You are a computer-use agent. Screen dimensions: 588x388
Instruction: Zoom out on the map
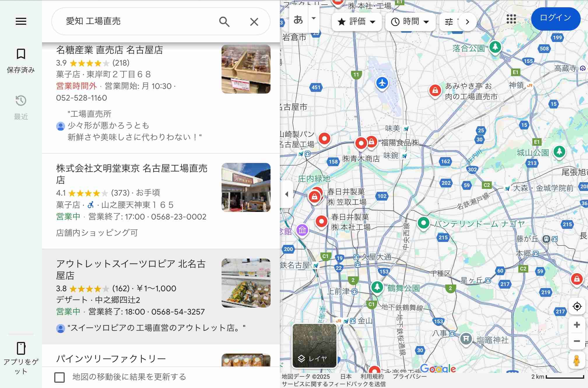(577, 341)
